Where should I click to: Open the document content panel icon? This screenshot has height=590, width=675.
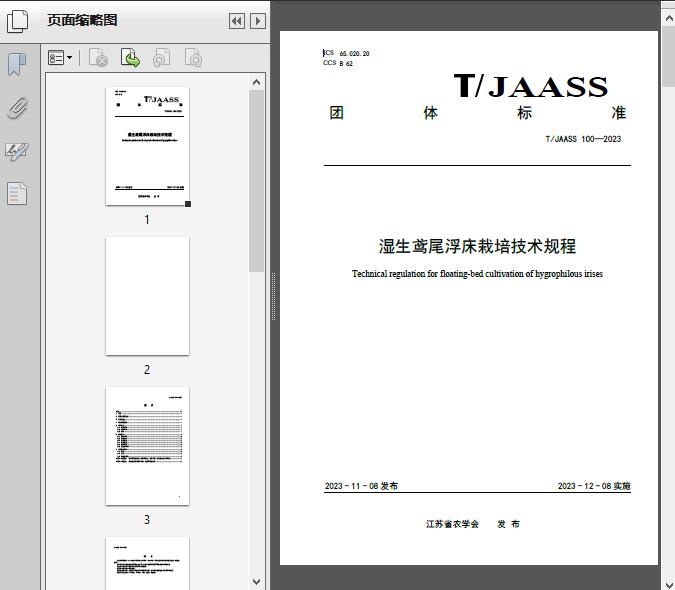coord(17,194)
